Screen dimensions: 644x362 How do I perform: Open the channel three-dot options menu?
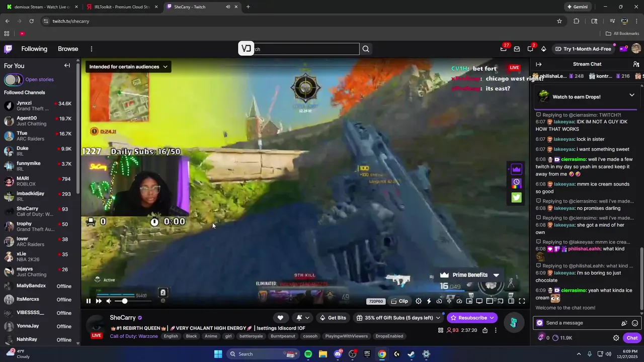pos(496,330)
